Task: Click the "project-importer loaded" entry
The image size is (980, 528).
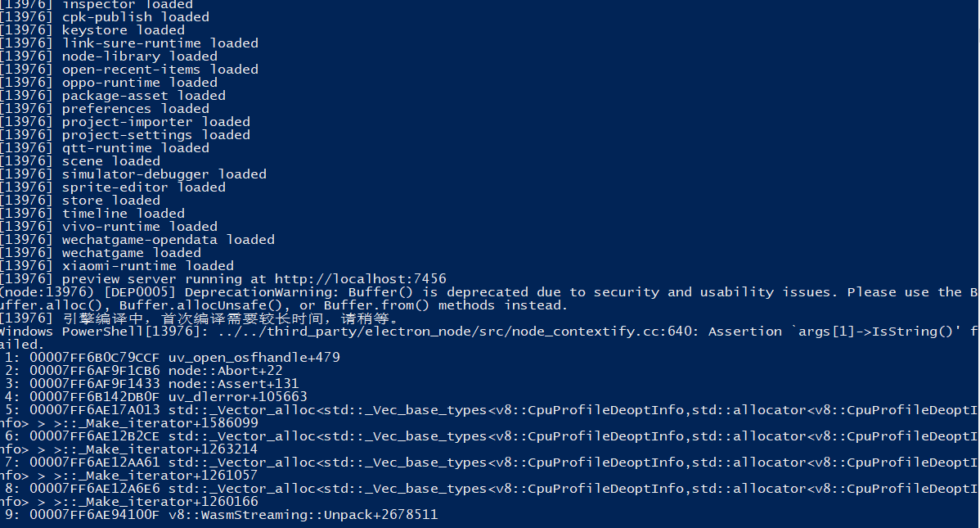Action: (155, 122)
